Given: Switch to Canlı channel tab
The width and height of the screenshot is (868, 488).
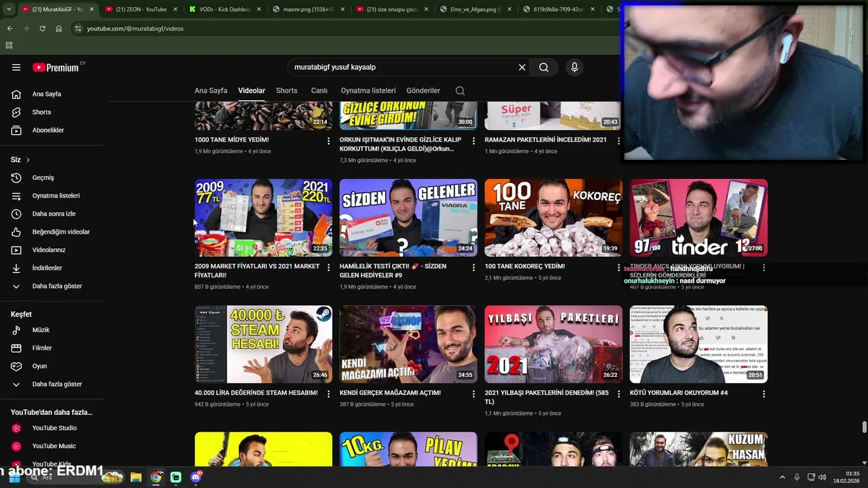Looking at the screenshot, I should 319,91.
